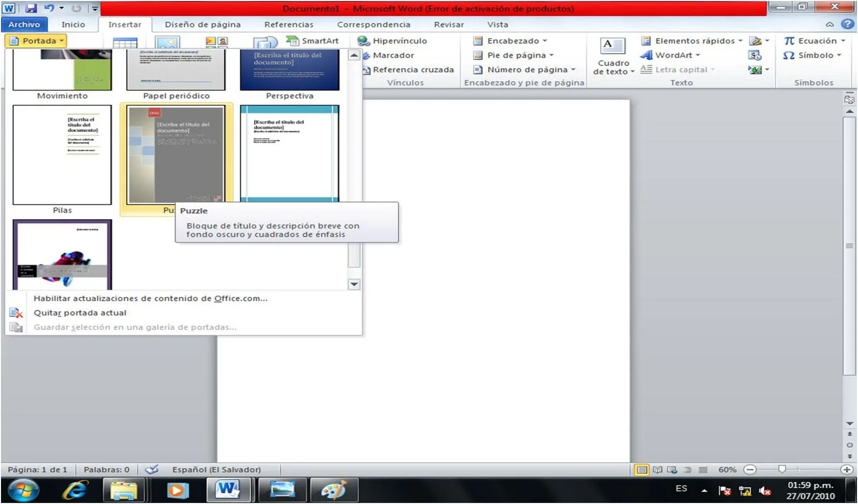Open Internet Explorer from taskbar
The height and width of the screenshot is (504, 858).
[x=74, y=490]
